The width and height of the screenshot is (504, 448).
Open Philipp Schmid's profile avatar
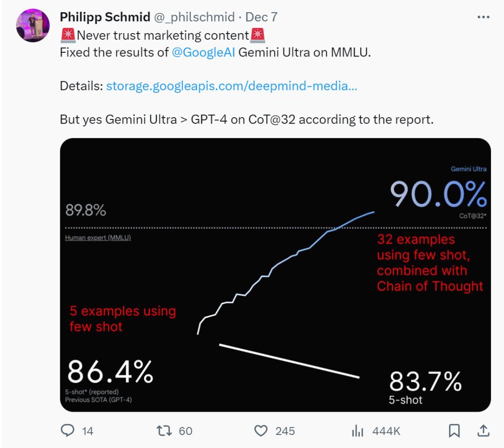click(x=33, y=25)
